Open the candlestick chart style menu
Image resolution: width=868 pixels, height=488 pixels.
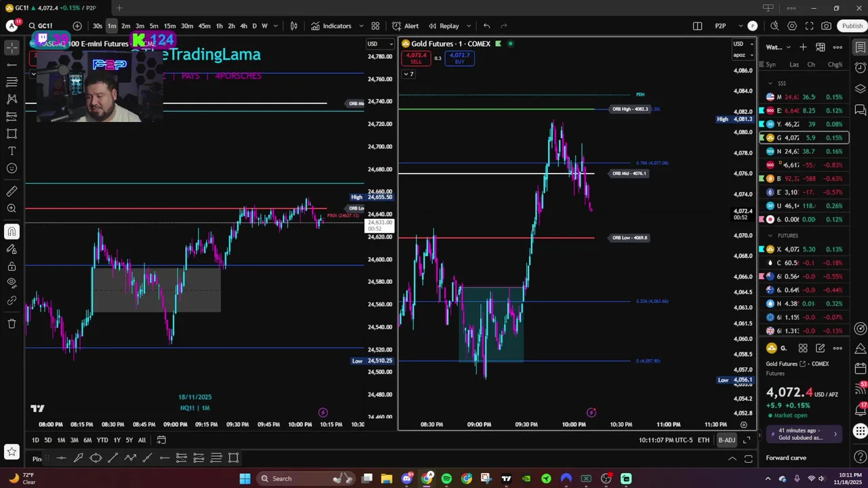294,26
